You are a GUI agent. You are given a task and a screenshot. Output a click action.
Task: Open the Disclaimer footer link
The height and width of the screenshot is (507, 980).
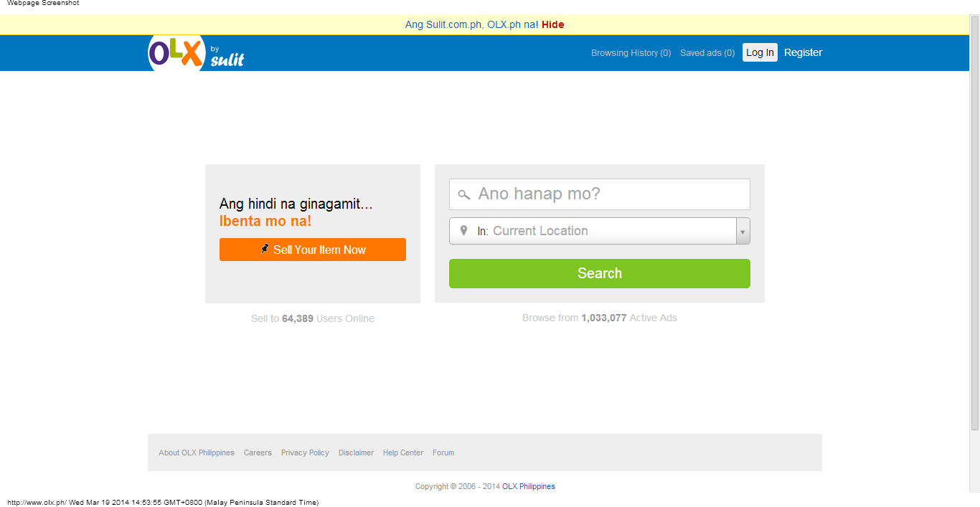click(x=356, y=452)
